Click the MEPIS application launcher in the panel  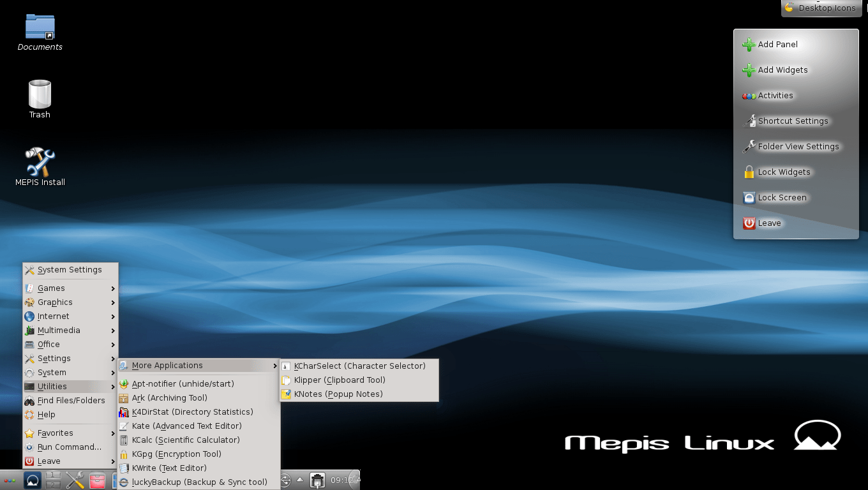tap(33, 480)
